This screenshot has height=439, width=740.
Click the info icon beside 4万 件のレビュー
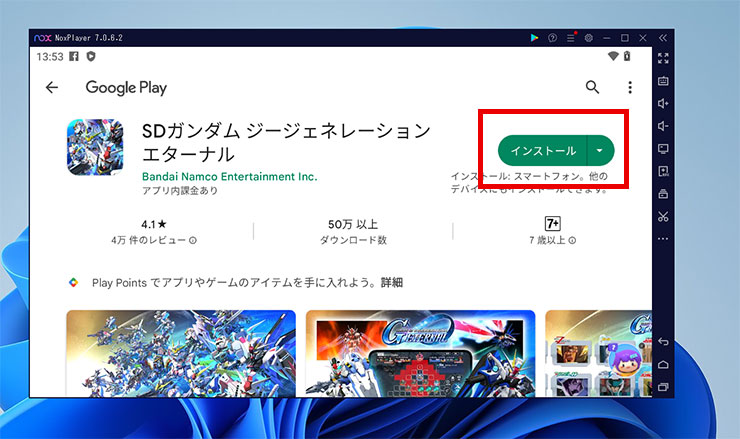click(x=193, y=240)
